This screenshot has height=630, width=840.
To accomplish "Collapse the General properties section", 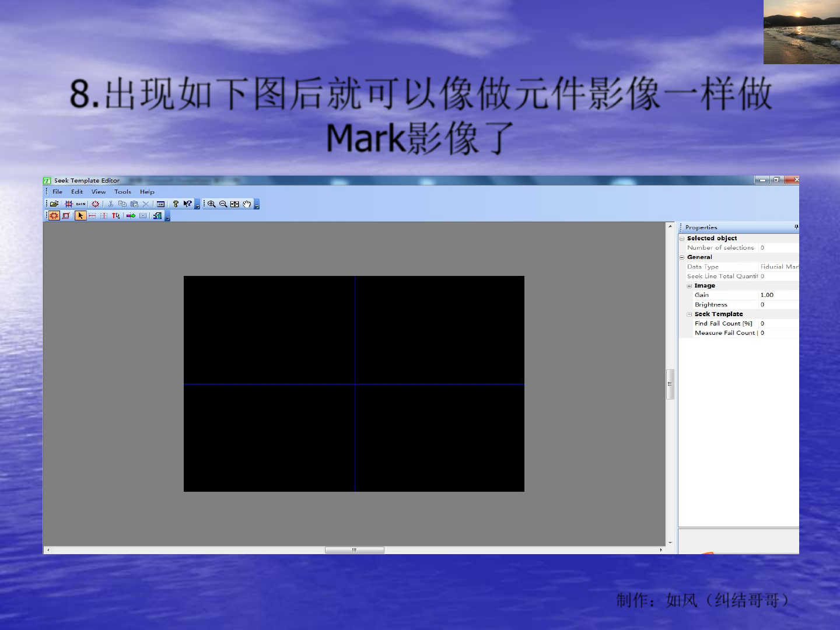I will (x=682, y=257).
